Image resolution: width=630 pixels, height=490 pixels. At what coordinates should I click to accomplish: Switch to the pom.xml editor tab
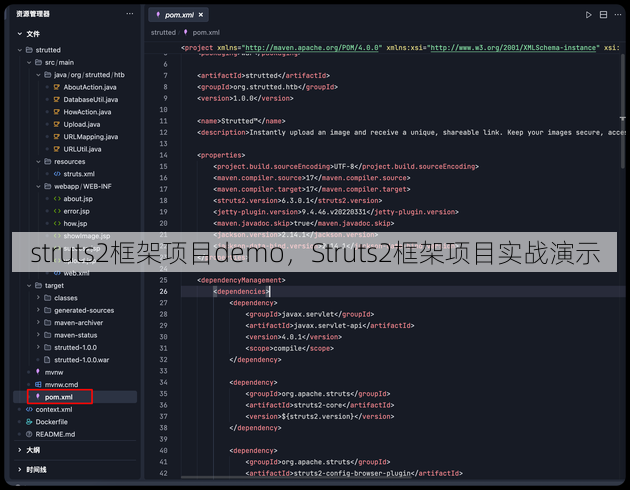pos(179,15)
